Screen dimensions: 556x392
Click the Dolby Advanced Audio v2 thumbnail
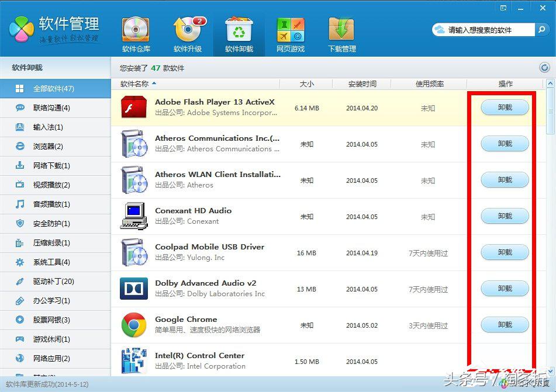[133, 288]
